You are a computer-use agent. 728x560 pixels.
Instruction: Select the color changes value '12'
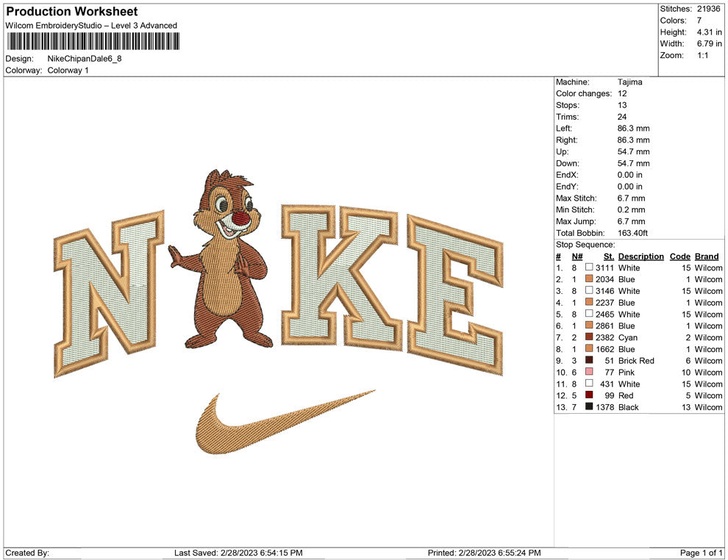tap(622, 93)
